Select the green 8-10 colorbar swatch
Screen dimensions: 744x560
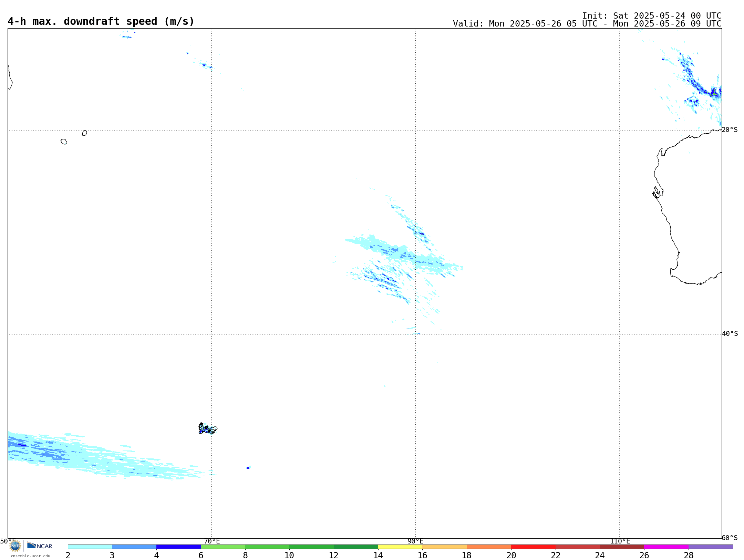[x=267, y=547]
